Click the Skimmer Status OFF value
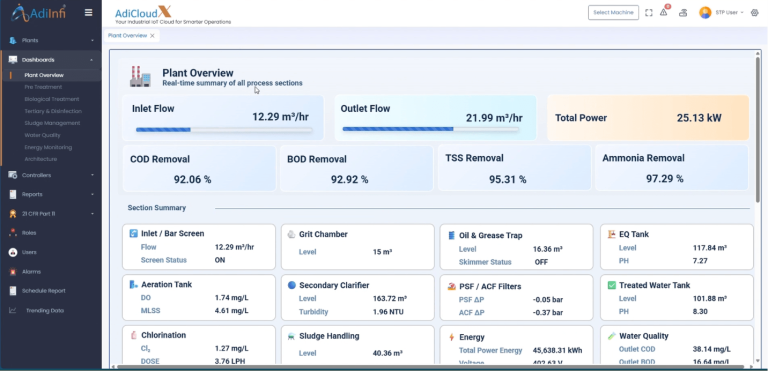The height and width of the screenshot is (371, 768). (541, 262)
